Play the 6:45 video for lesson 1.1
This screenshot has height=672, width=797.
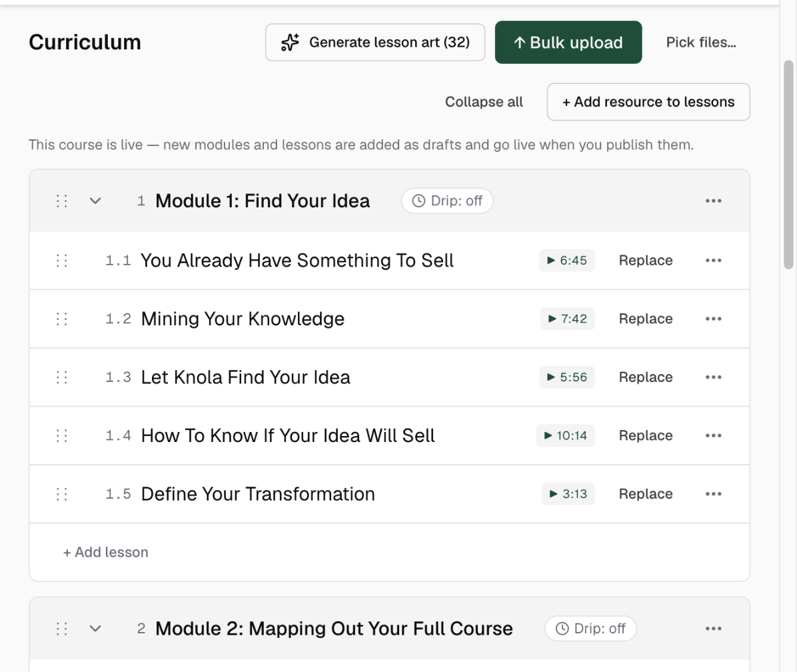point(566,260)
